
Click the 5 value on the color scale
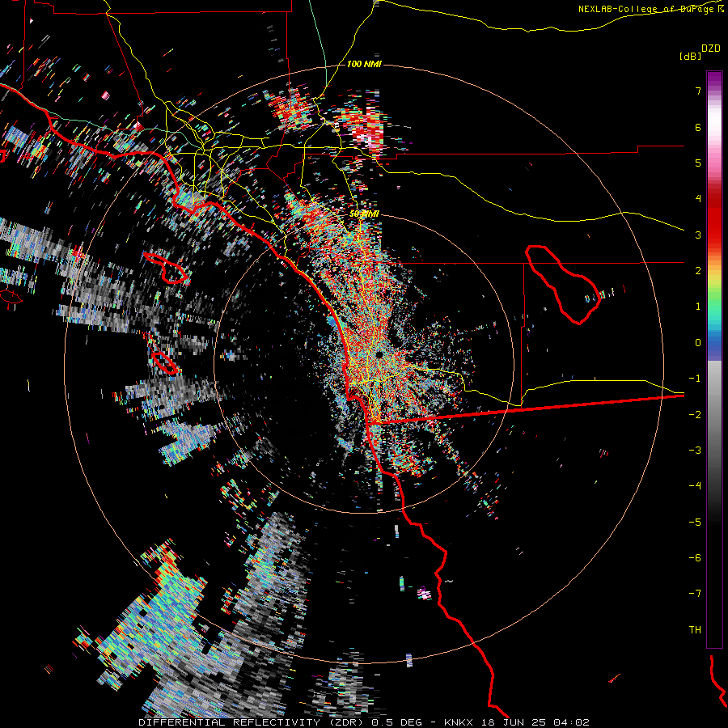click(x=698, y=163)
